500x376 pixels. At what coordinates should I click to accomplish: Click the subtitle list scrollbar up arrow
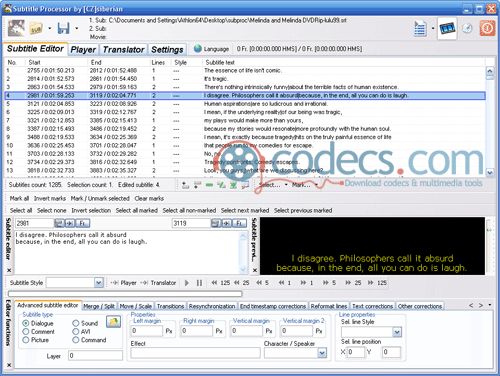[490, 71]
